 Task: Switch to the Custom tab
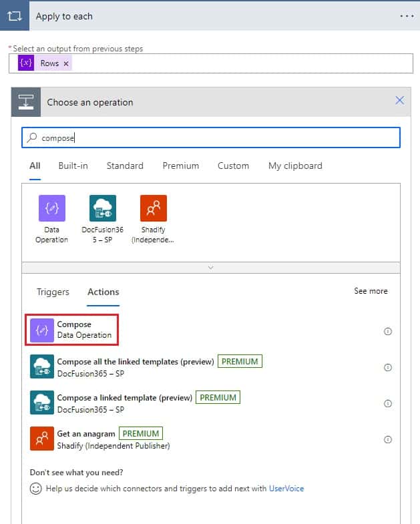pos(233,166)
